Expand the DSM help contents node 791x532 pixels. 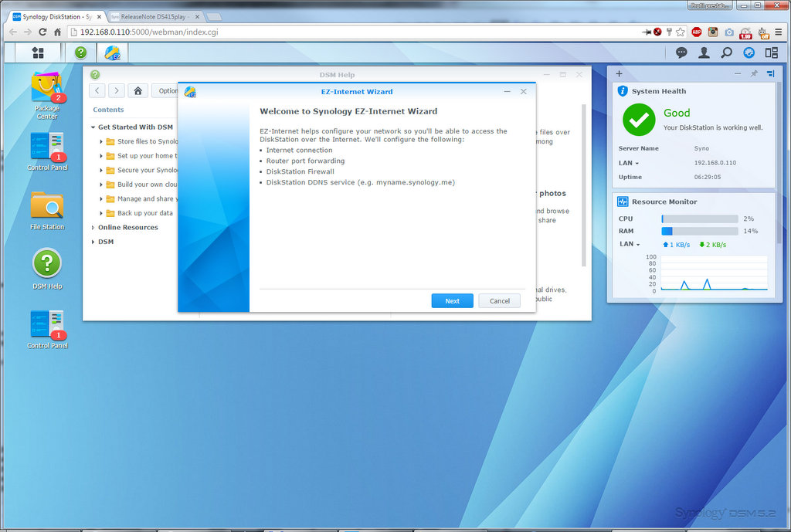pyautogui.click(x=93, y=242)
